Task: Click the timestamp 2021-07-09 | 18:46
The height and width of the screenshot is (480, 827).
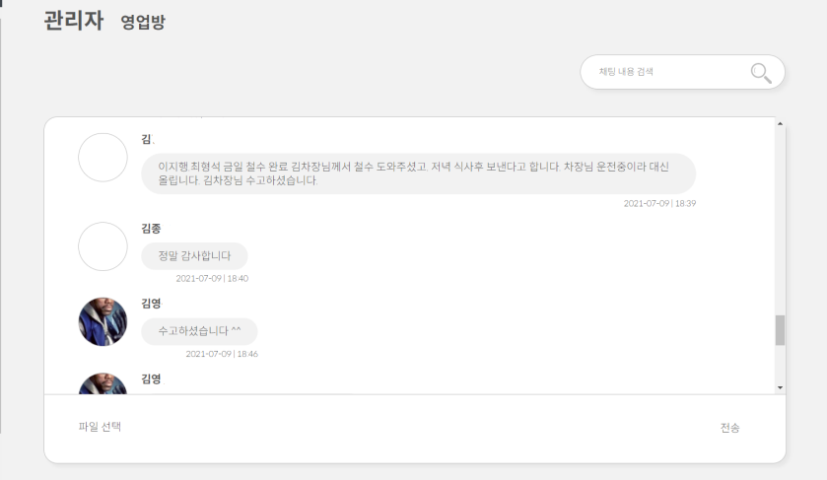Action: [222, 354]
